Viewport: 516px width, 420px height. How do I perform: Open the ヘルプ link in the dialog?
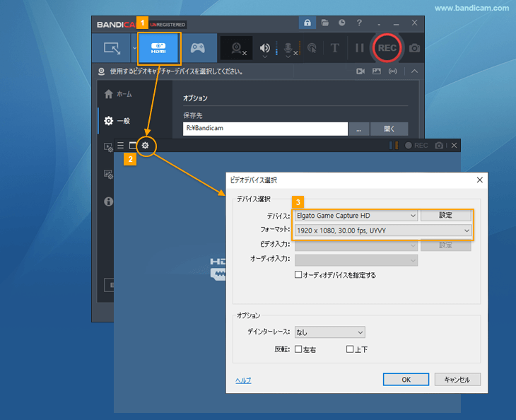pos(243,380)
